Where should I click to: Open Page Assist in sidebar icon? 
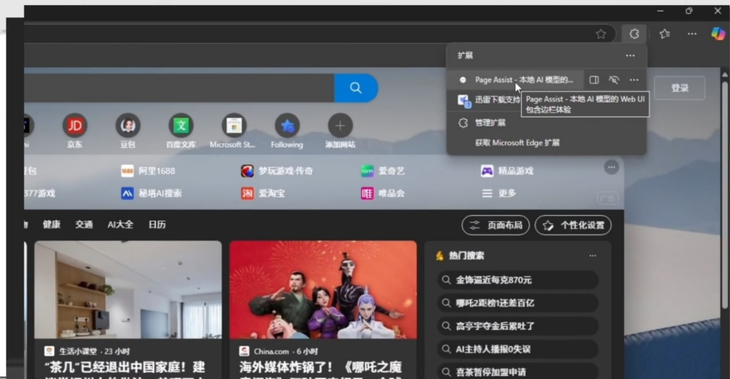[594, 80]
